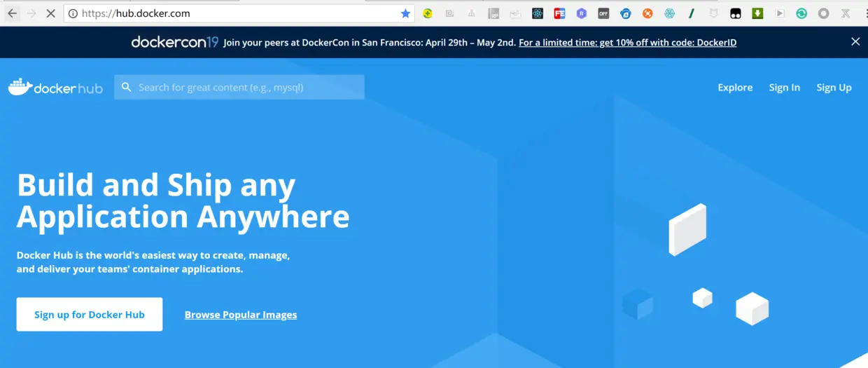Click the green refresh-circle extension icon

[801, 13]
